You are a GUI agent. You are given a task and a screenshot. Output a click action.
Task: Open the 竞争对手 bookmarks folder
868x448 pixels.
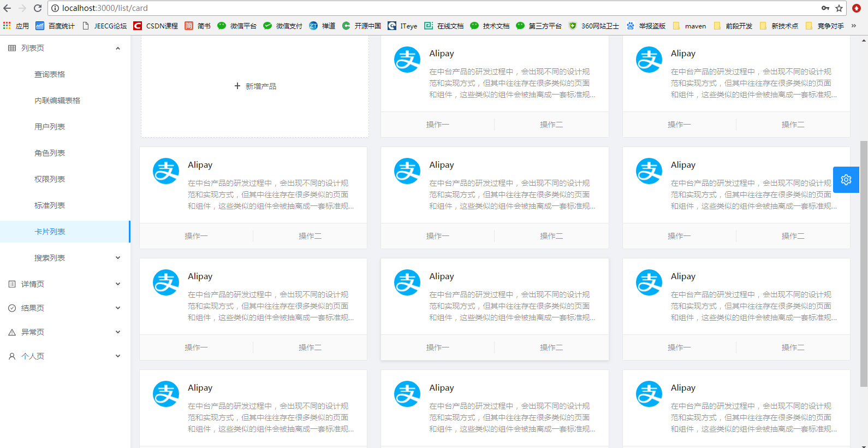point(825,26)
